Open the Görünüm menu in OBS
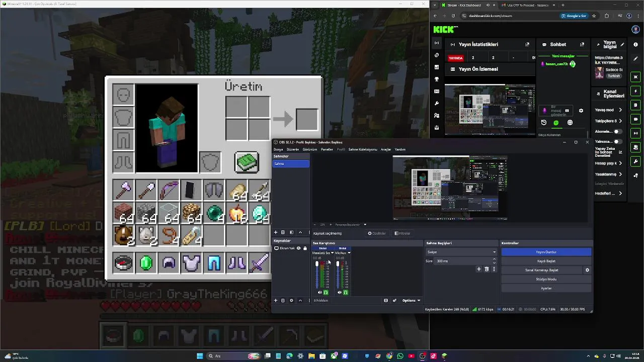Image resolution: width=644 pixels, height=362 pixels. click(x=309, y=149)
